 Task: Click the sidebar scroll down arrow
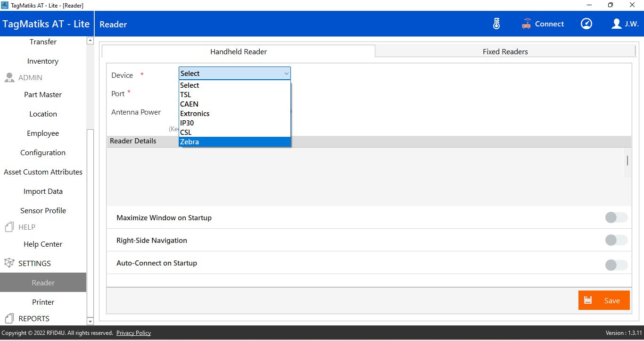click(x=91, y=321)
